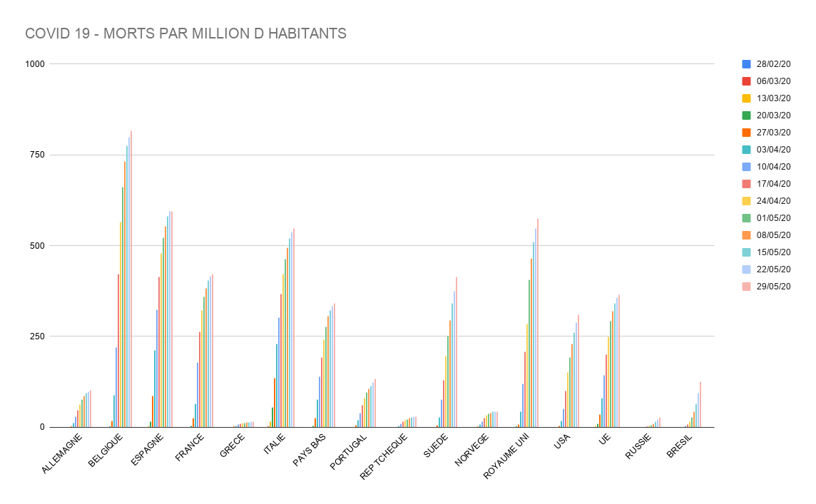Click the pink 29/05/20 legend swatch

pos(747,287)
